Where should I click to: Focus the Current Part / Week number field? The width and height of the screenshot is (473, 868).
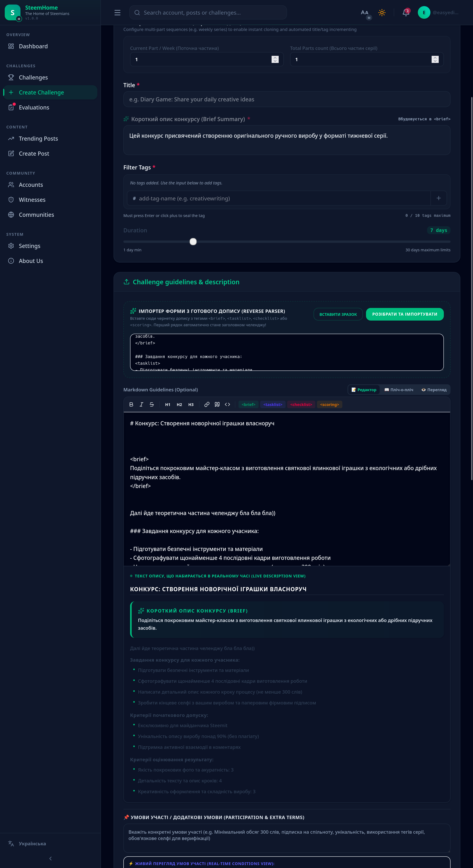[x=207, y=59]
